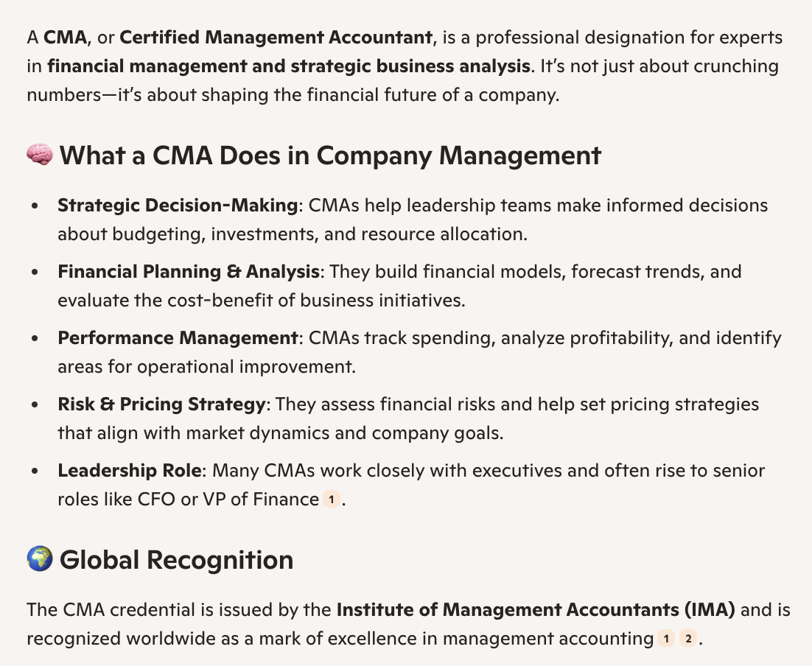Screen dimensions: 812x666
Task: Click the bold "Performance Management" term
Action: point(177,337)
